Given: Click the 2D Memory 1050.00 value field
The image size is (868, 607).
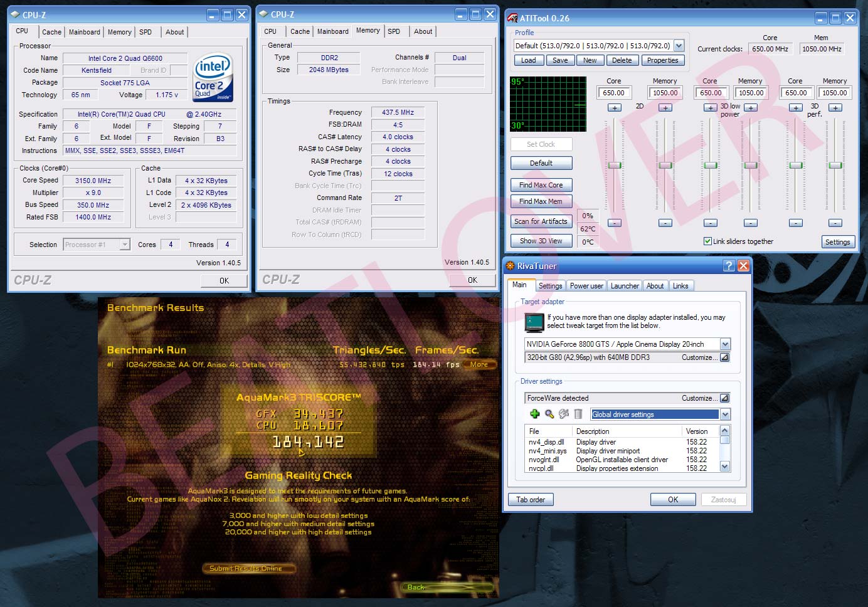Looking at the screenshot, I should [665, 93].
